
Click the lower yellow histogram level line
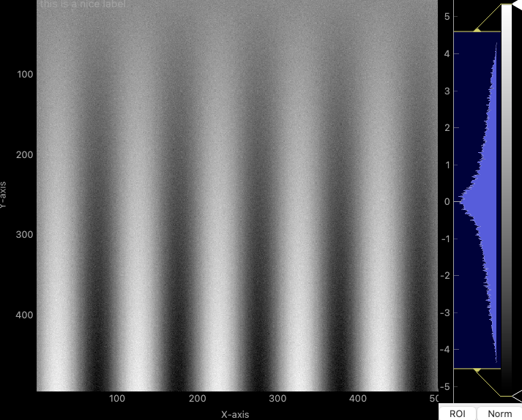pyautogui.click(x=477, y=369)
